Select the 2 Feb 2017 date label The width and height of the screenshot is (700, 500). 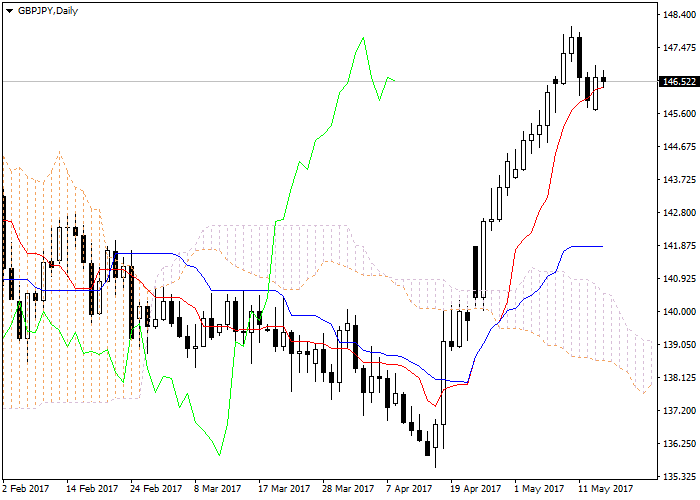click(x=25, y=489)
